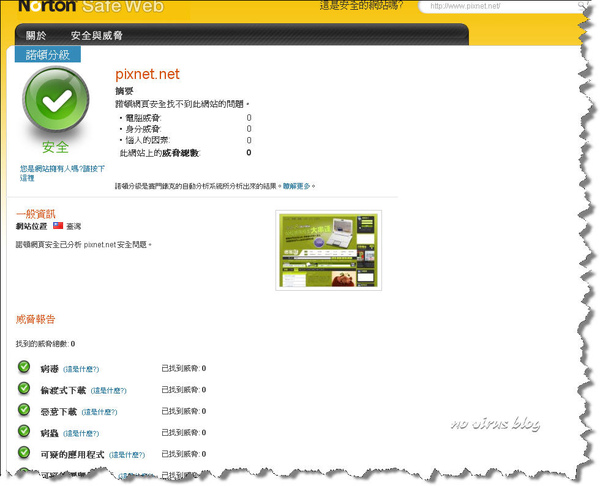Open 這是什麼 link next to 可疑的應用程式

127,455
